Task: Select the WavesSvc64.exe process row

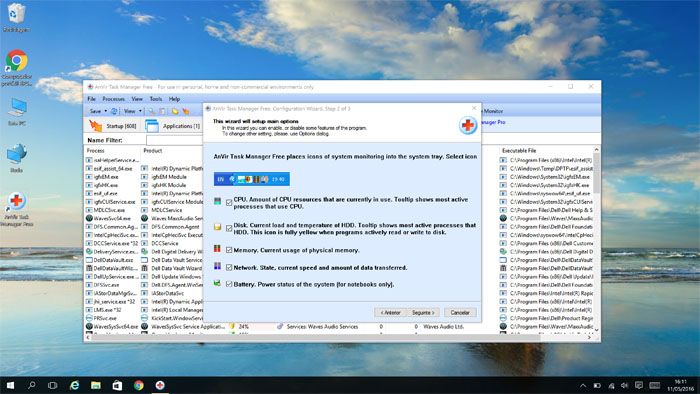Action: 112,218
